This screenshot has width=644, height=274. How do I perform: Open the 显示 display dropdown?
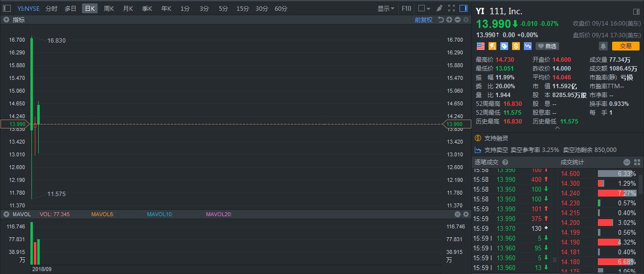[x=386, y=8]
